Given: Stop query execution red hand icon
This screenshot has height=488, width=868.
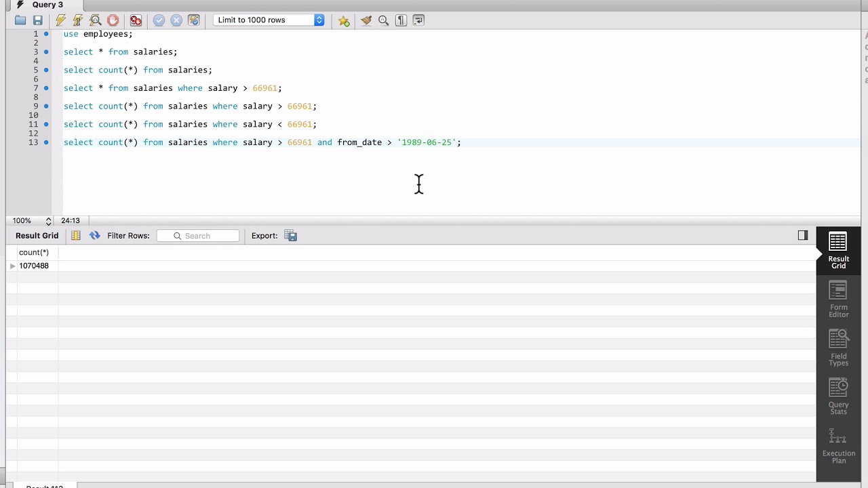Looking at the screenshot, I should click(113, 20).
